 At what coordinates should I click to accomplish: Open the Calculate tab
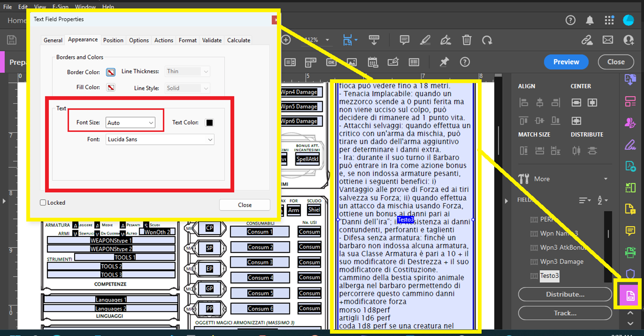[x=238, y=40]
